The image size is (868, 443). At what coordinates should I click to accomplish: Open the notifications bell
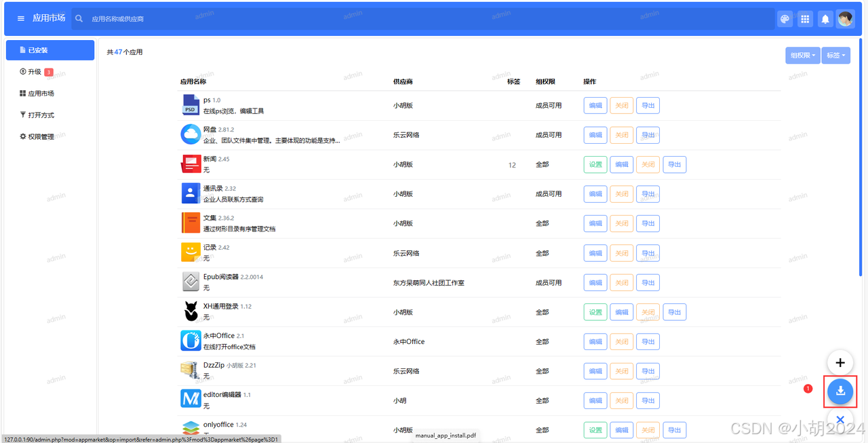coord(825,19)
